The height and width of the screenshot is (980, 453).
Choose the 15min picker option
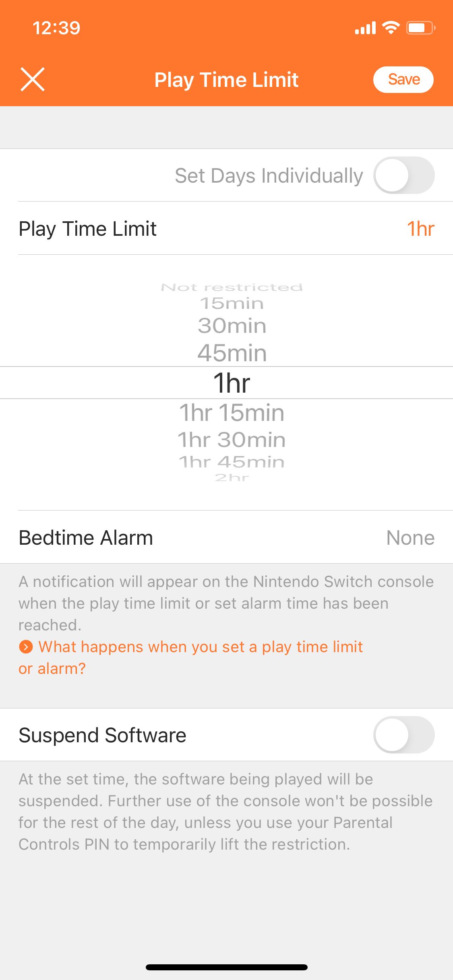(232, 303)
